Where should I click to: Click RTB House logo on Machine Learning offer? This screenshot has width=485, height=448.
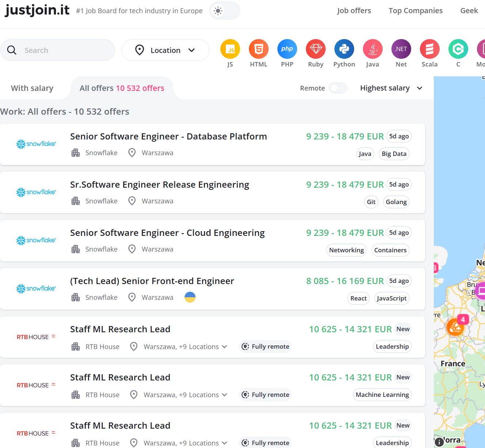point(36,385)
